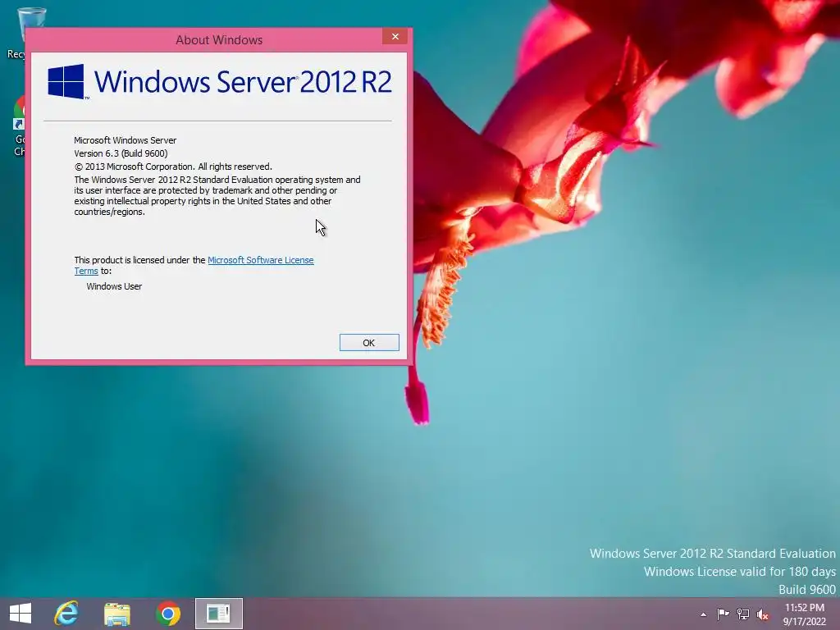Open File Explorer from the taskbar
840x630 pixels.
tap(116, 614)
